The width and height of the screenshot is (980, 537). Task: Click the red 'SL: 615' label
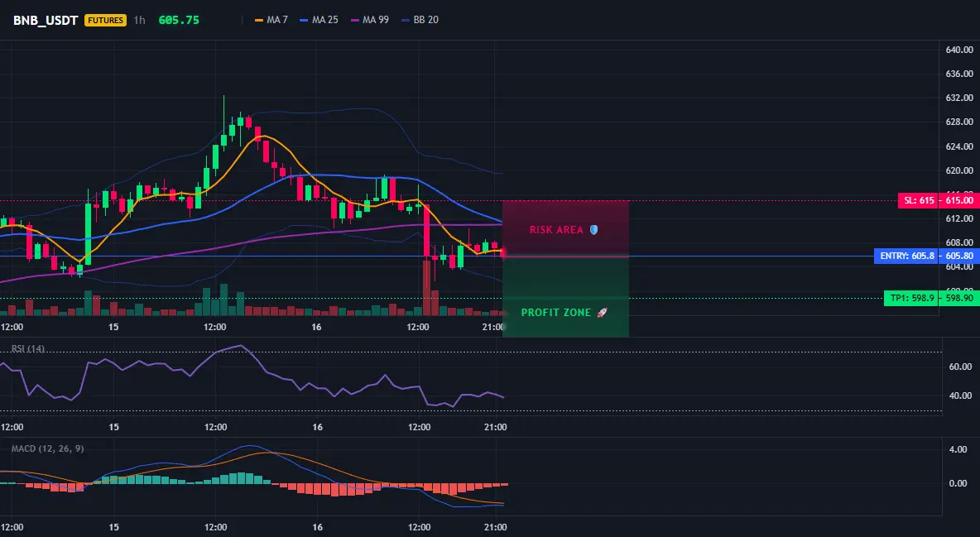pyautogui.click(x=919, y=201)
